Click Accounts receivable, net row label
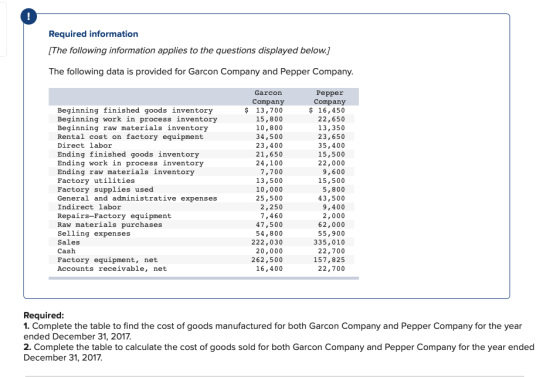 point(112,268)
